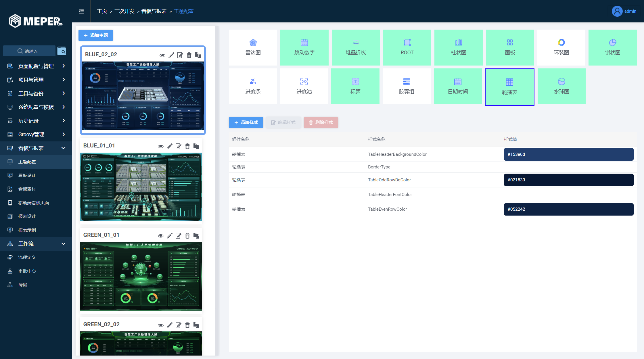Select the 日期时间 component tile
The height and width of the screenshot is (359, 644).
tap(458, 86)
